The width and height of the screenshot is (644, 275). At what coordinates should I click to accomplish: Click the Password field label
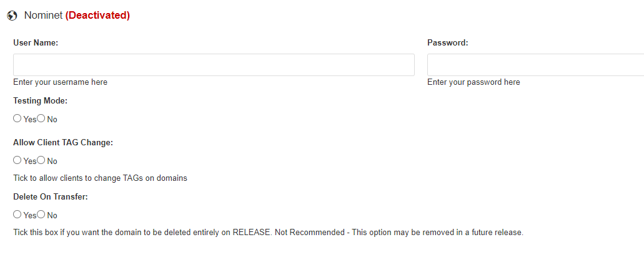(448, 42)
